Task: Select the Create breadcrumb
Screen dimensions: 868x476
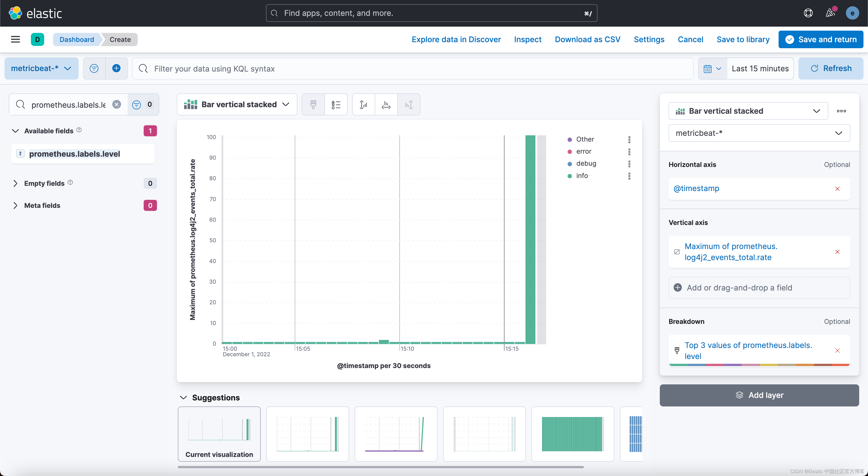Action: [120, 39]
